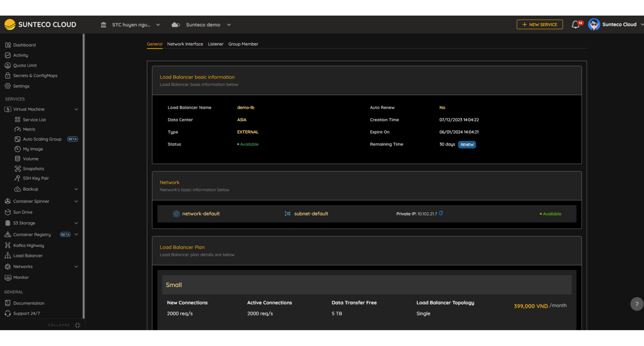Open Snapshots page
The height and width of the screenshot is (346, 644).
33,168
